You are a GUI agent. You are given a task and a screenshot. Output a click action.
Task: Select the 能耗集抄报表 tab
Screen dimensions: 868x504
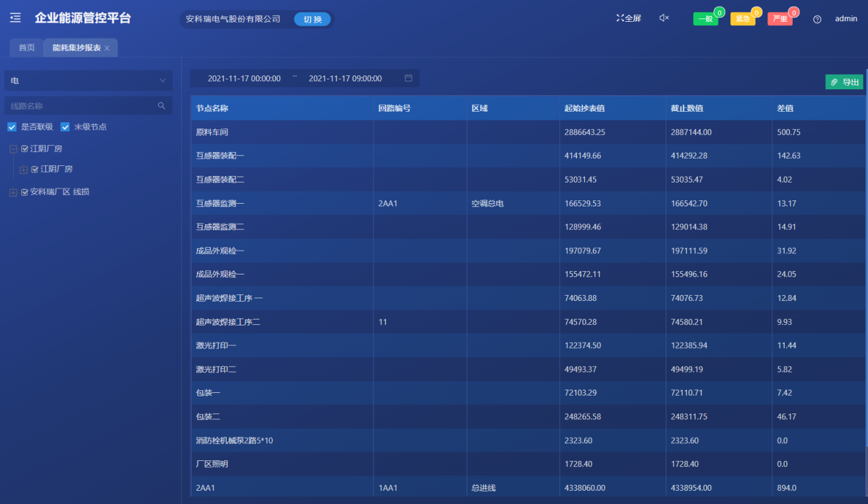pos(75,48)
